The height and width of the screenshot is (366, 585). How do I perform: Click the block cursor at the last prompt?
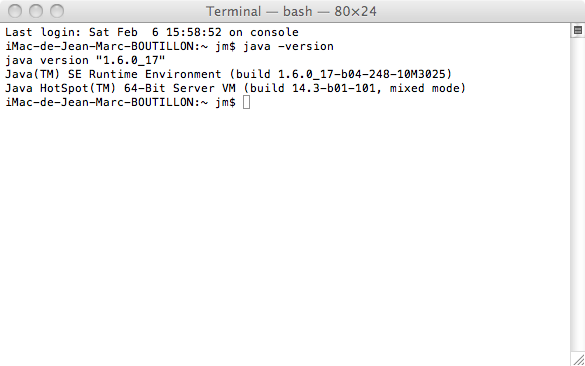tap(246, 102)
